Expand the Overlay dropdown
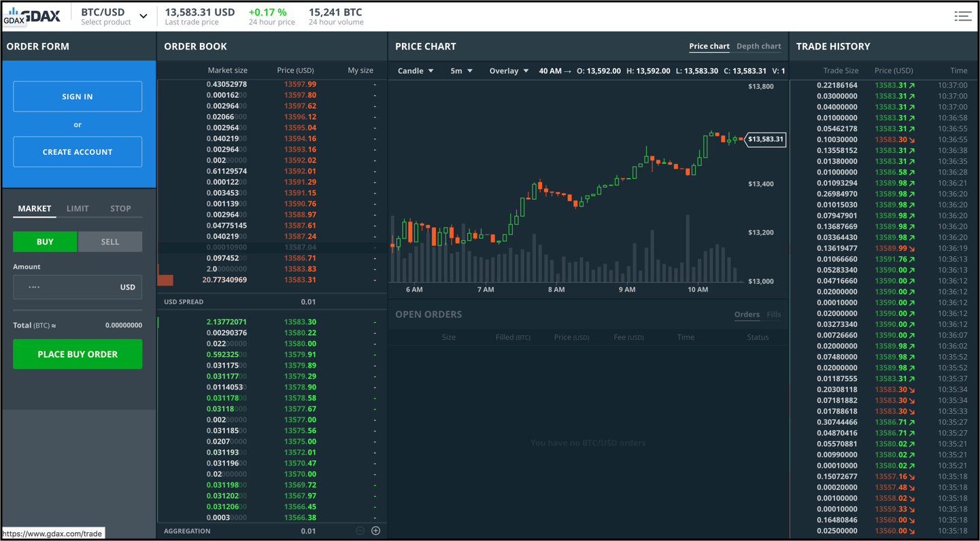This screenshot has height=541, width=980. (509, 71)
